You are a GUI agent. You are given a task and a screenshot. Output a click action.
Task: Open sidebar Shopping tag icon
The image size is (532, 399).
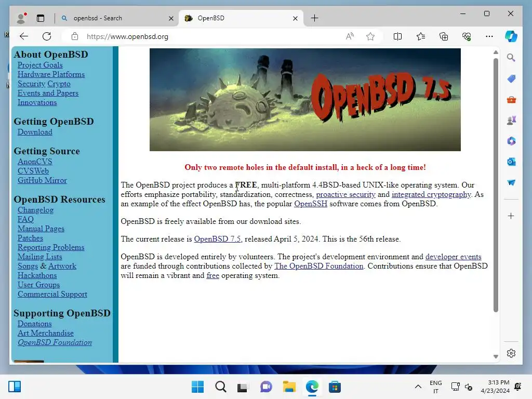point(511,79)
